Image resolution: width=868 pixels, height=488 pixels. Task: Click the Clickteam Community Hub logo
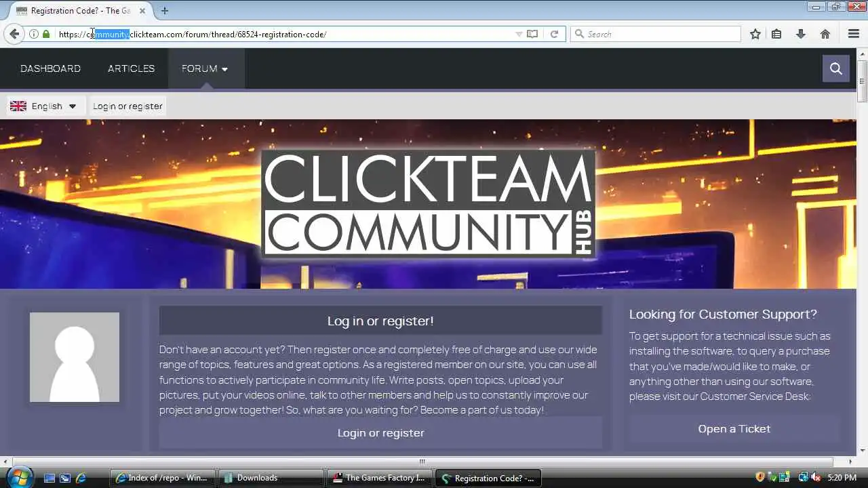(429, 203)
